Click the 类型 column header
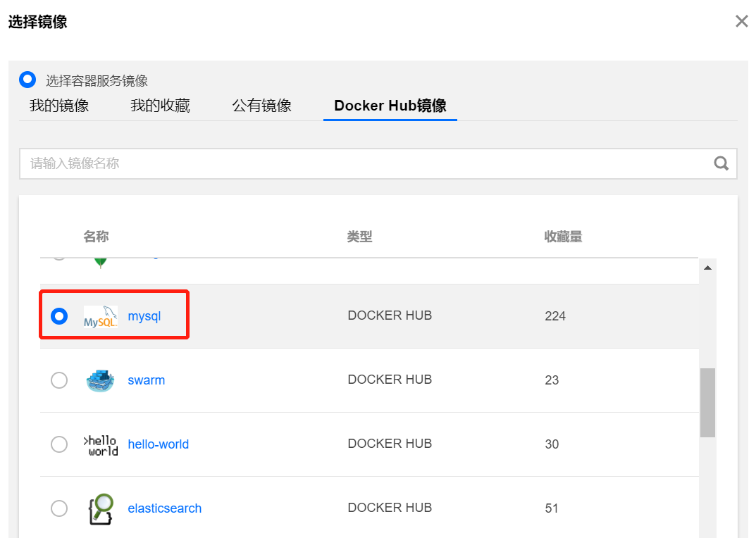 359,237
